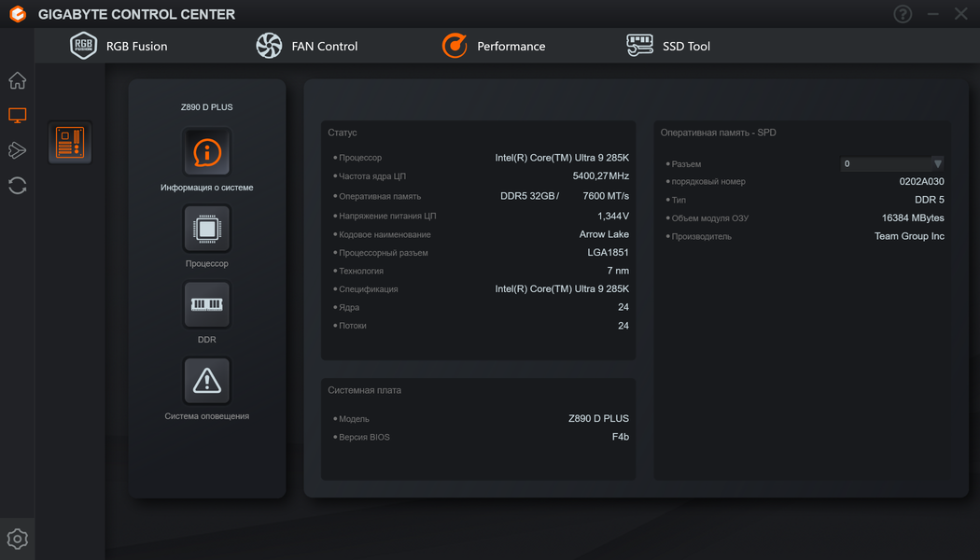Screen dimensions: 980x560
Task: Click code name Arrow Lake
Action: tap(604, 234)
